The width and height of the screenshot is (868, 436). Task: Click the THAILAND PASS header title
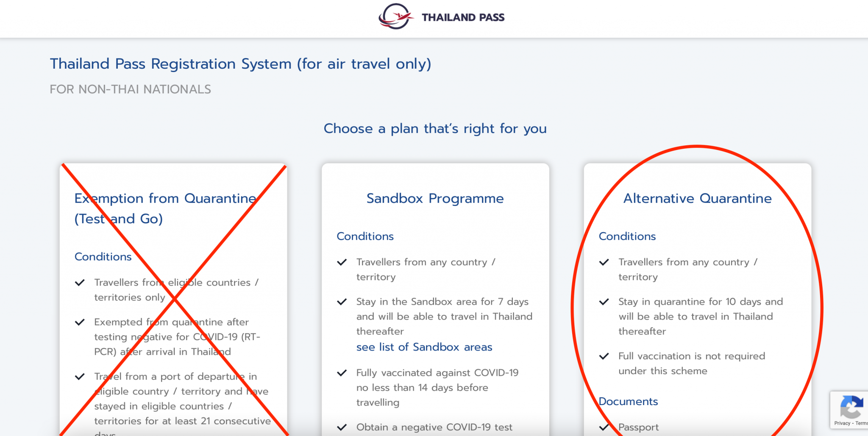click(x=463, y=17)
